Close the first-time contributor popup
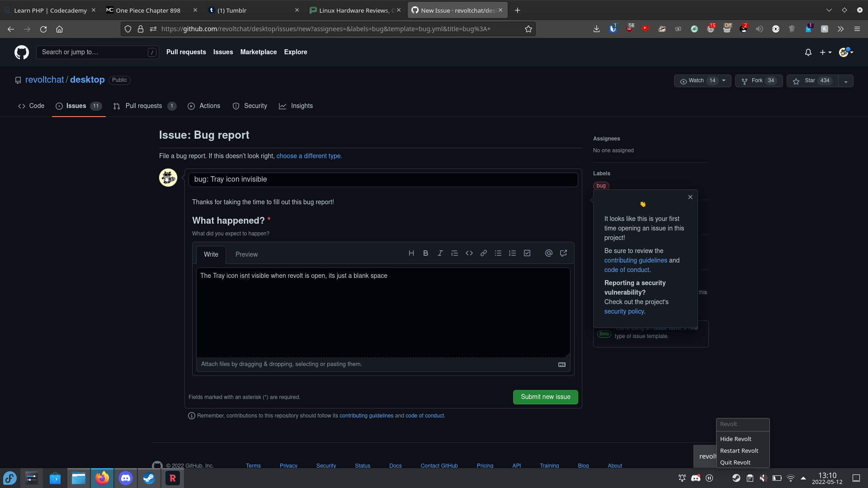The width and height of the screenshot is (868, 488). [x=690, y=197]
